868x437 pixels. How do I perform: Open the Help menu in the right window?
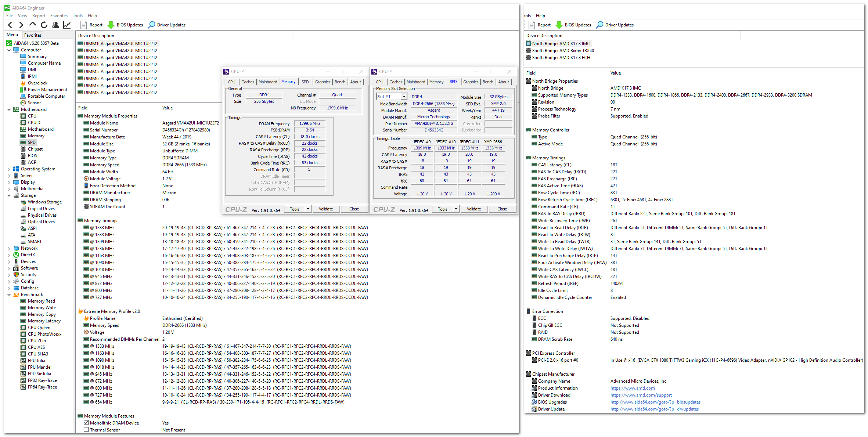point(540,16)
